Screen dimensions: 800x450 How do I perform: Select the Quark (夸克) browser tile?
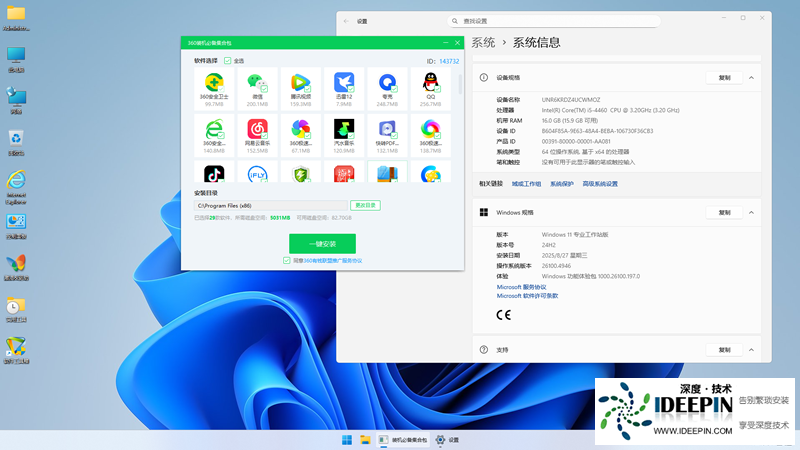tap(387, 89)
